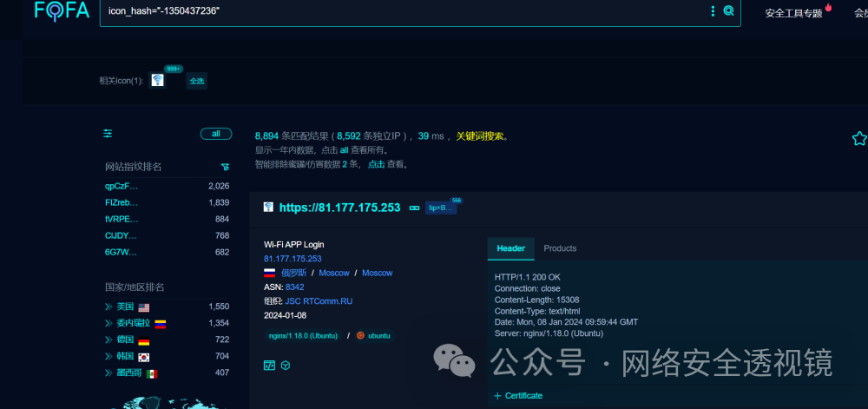Click the 1,550 count for 美国
The image size is (868, 409).
[219, 307]
